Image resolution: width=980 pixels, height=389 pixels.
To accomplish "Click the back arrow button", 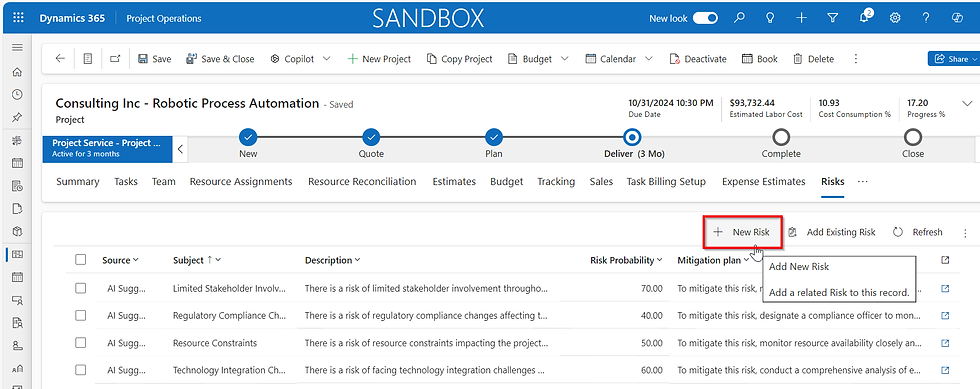I will 60,59.
